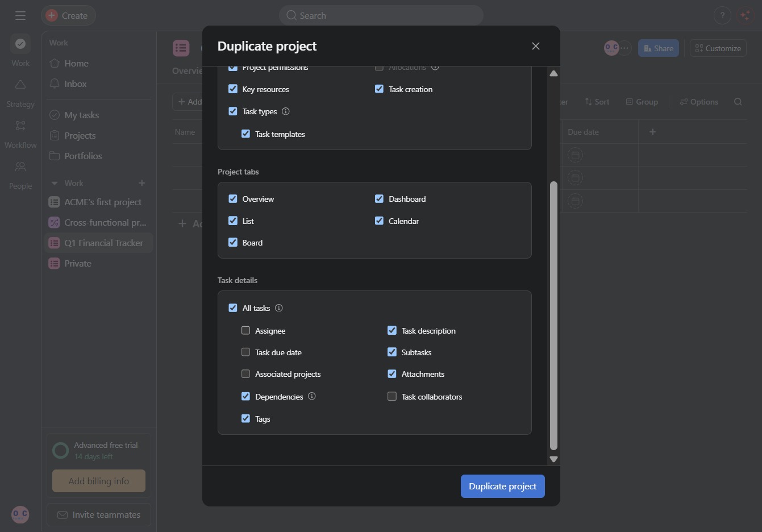The height and width of the screenshot is (532, 762).
Task: Toggle the List tab checkbox
Action: 233,221
